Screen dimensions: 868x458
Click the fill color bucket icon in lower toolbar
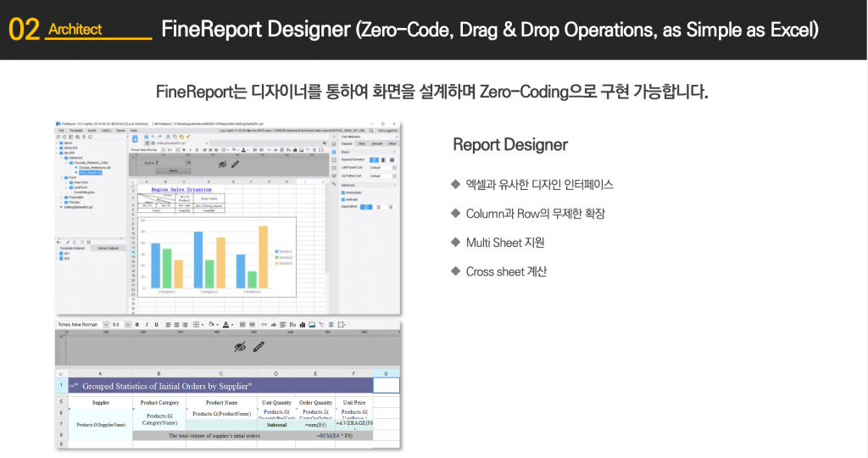click(213, 324)
